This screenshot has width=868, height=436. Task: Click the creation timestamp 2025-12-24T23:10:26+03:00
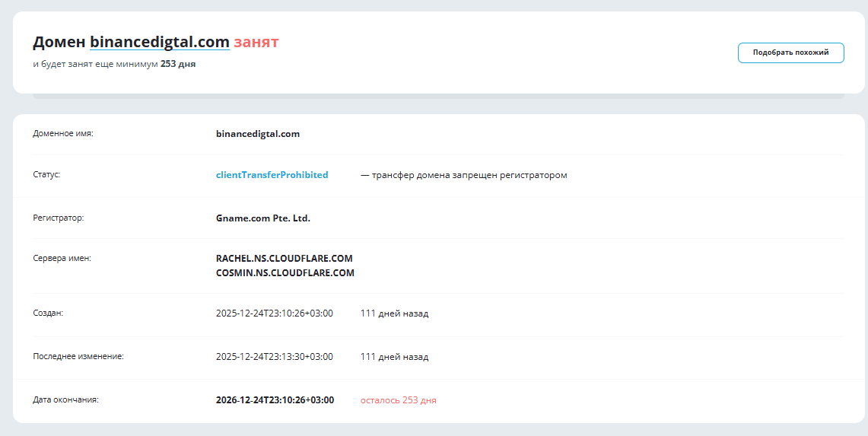pyautogui.click(x=275, y=313)
